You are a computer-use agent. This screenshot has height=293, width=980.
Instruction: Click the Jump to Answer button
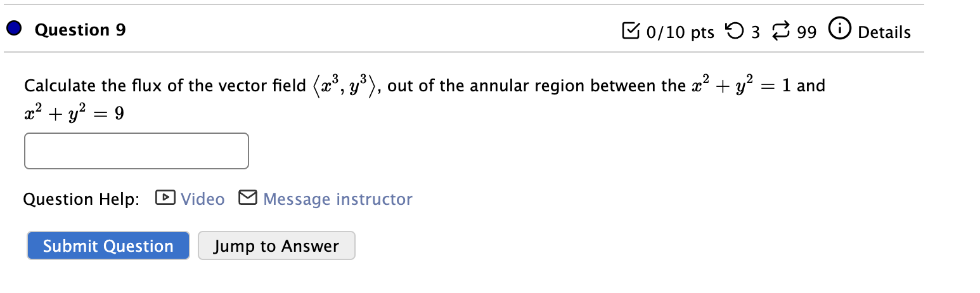point(276,246)
